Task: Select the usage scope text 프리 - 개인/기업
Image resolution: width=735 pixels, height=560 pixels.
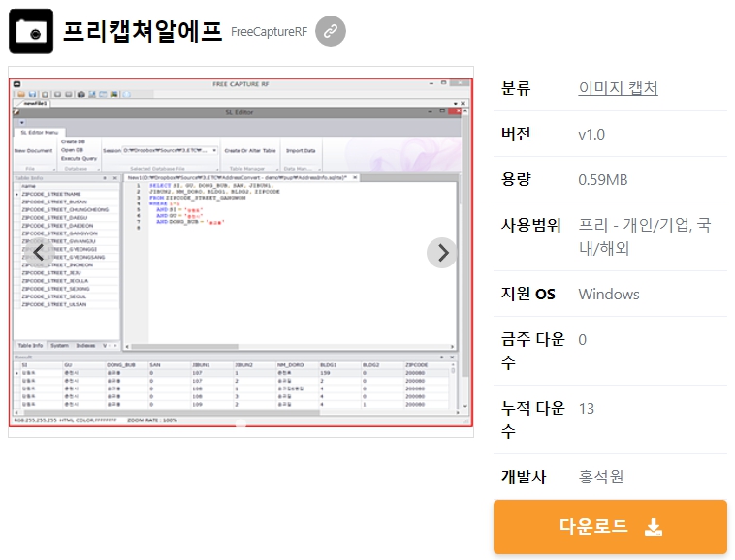Action: coord(635,225)
